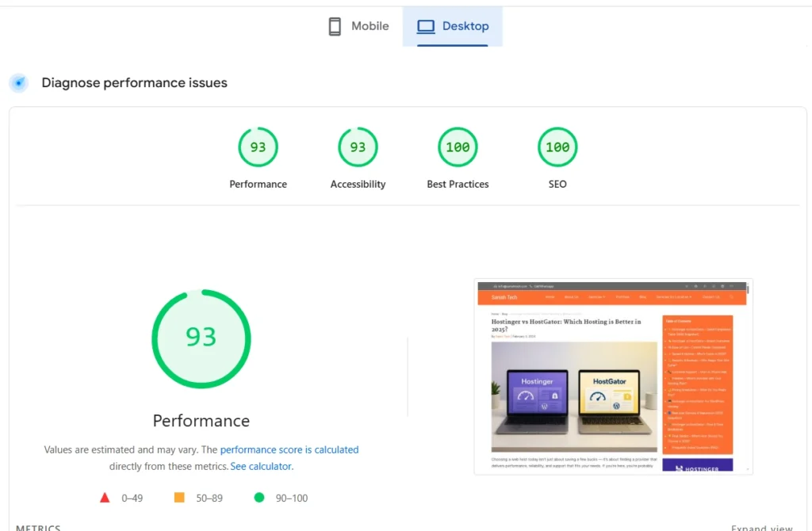Click the green circle 90–100 legend icon
The image size is (812, 531).
point(259,498)
